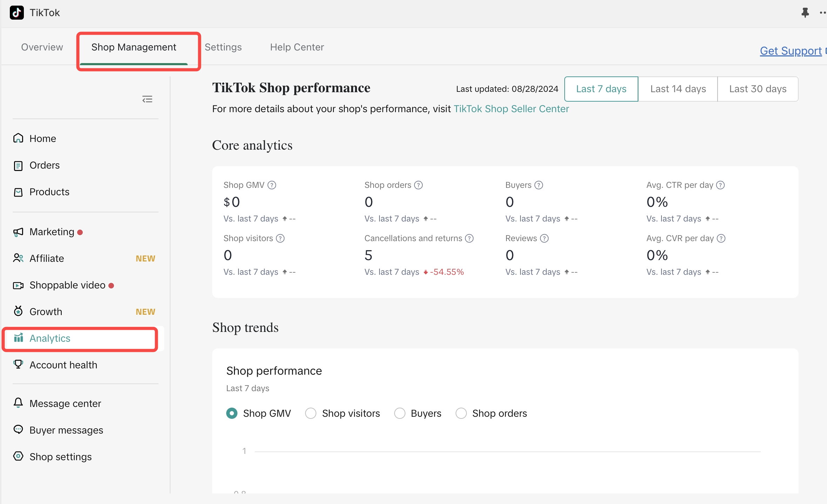Open Home from the sidebar
The image size is (827, 504).
42,138
